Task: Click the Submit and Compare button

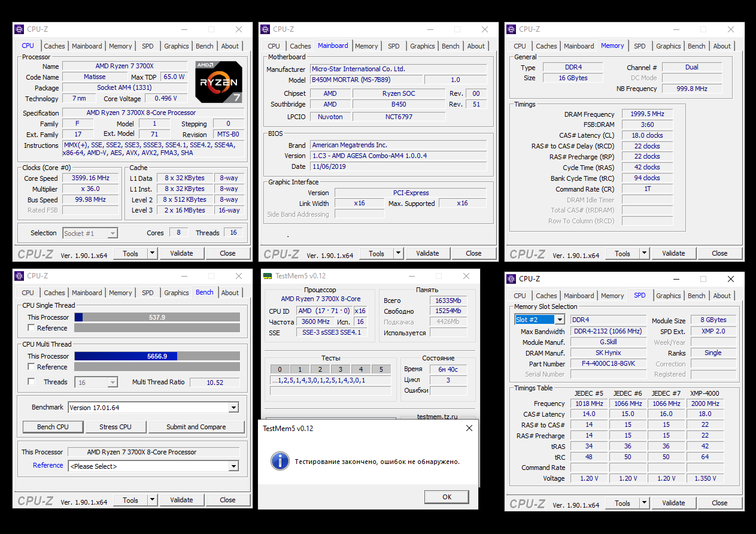Action: 196,427
